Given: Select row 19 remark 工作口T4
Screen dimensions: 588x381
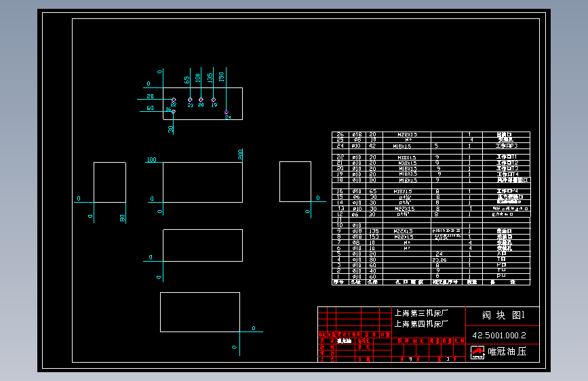Looking at the screenshot, I should point(507,174).
